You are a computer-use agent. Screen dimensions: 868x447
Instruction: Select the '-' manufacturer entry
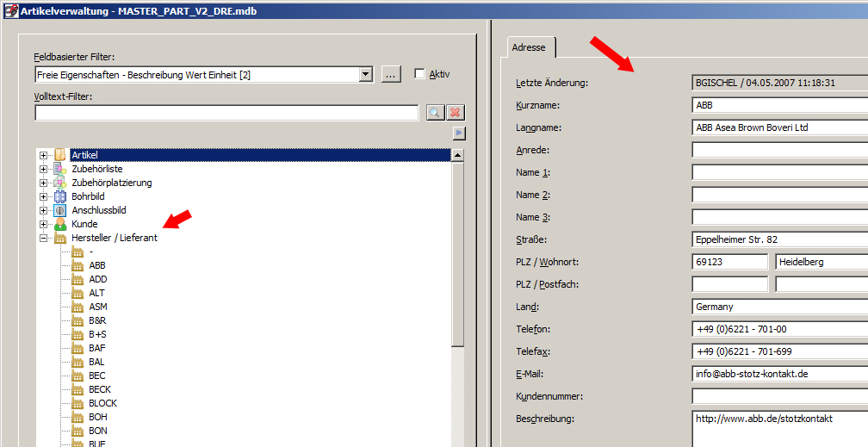tap(90, 252)
